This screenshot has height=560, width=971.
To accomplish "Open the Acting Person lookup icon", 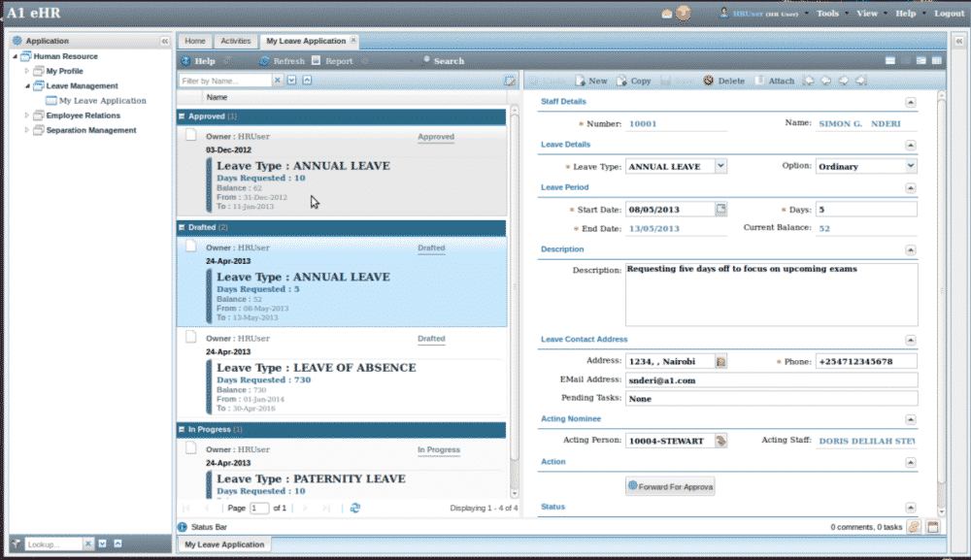I will (x=720, y=442).
